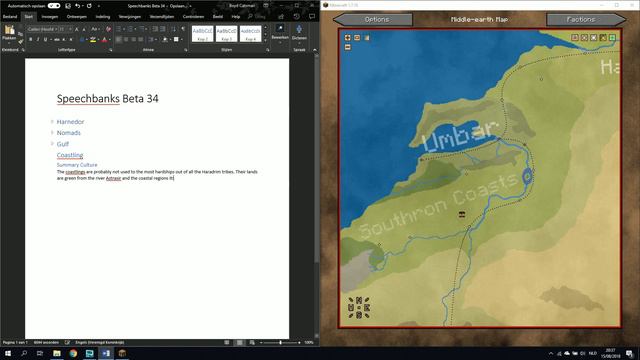Open the Beeld ribbon tab
640x360 pixels.
pos(218,17)
